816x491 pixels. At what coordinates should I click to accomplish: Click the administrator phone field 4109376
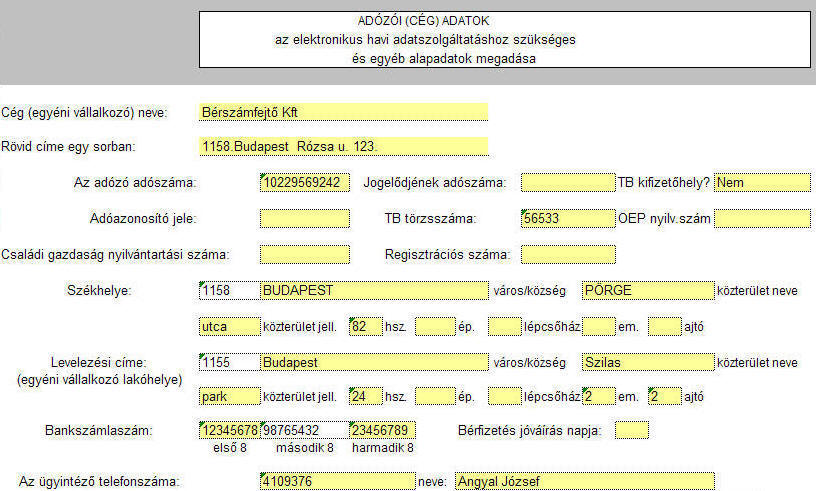[x=338, y=481]
